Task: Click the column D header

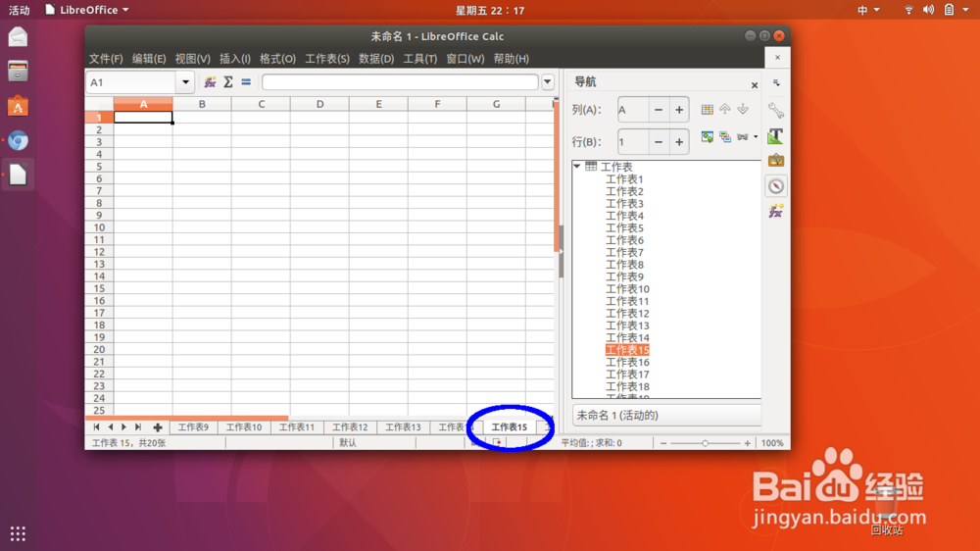Action: (320, 104)
